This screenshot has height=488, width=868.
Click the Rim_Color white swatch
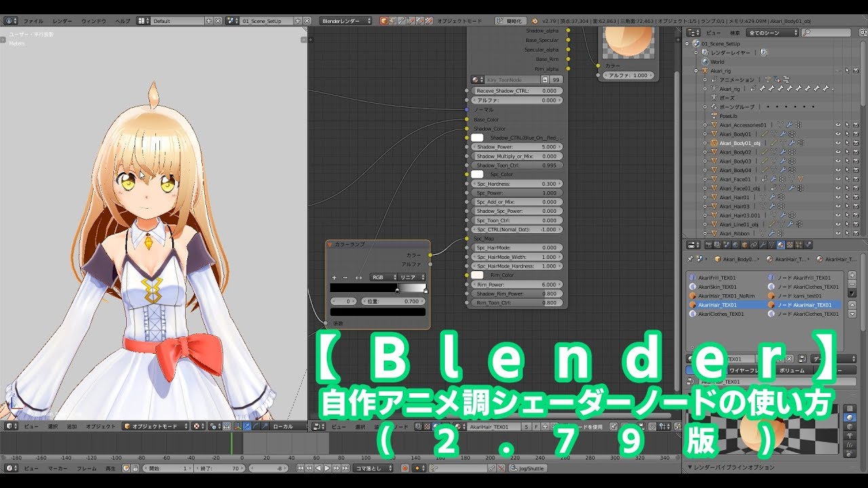477,275
